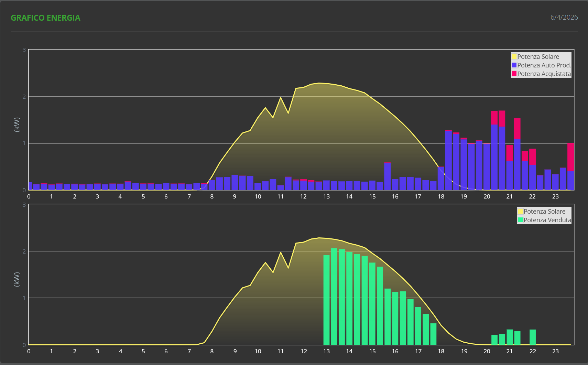The image size is (588, 365).
Task: Toggle the Potenza Venduta legend label
Action: coord(547,220)
